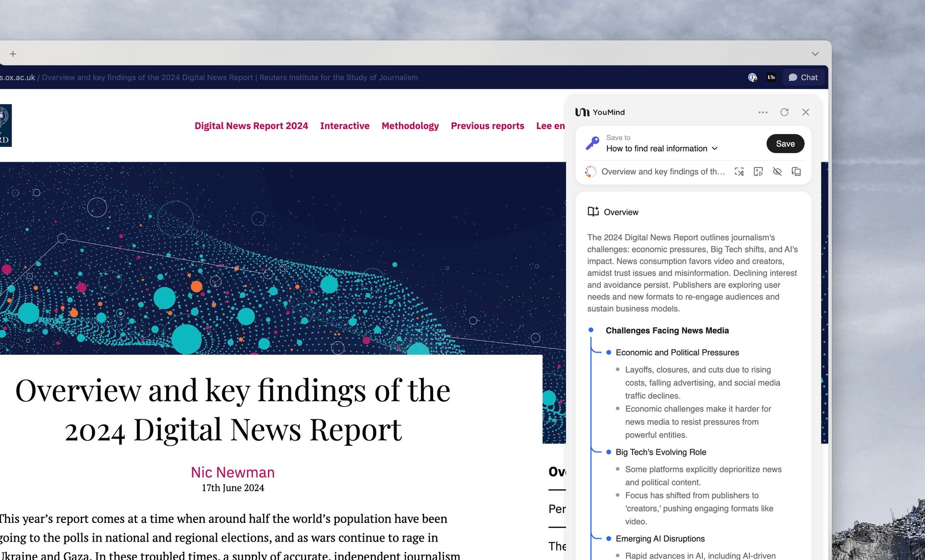Screen dimensions: 925x560
Task: Open the YouMind three-dot more menu
Action: tap(763, 112)
